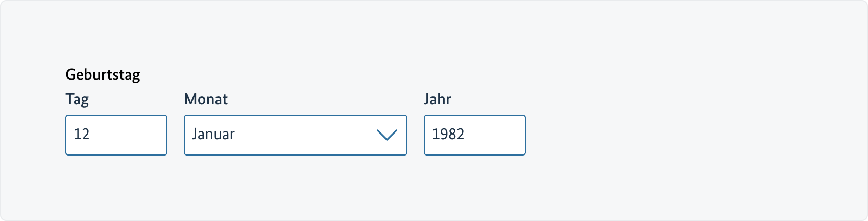
Task: Click the Geburtstag heading
Action: pyautogui.click(x=103, y=75)
